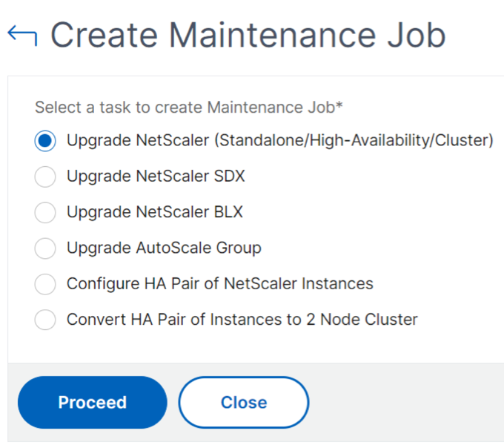Select Convert HA Pair to 2 Node Cluster radio
The image size is (504, 445).
45,320
